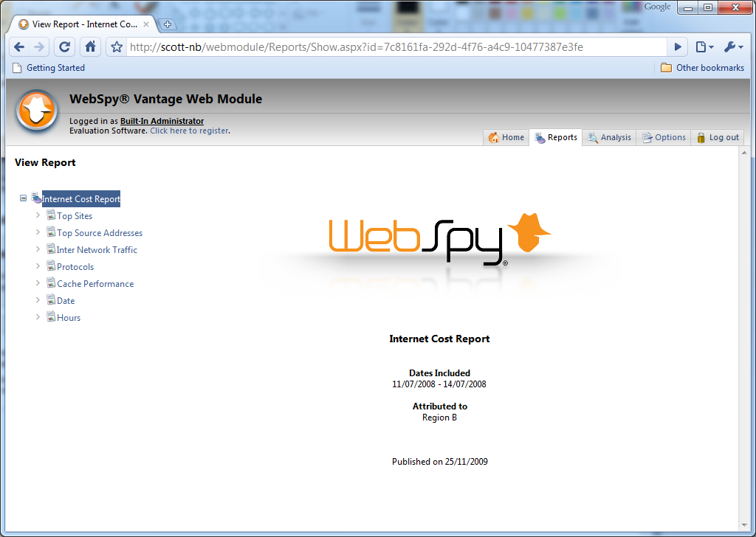The width and height of the screenshot is (756, 537).
Task: Click the Cache Performance report icon
Action: coord(51,283)
